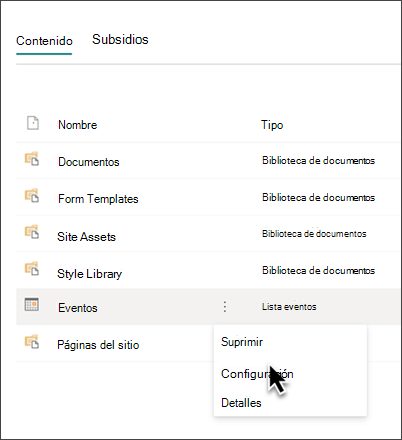This screenshot has height=440, width=402.
Task: Click the Documentos library icon
Action: (32, 159)
